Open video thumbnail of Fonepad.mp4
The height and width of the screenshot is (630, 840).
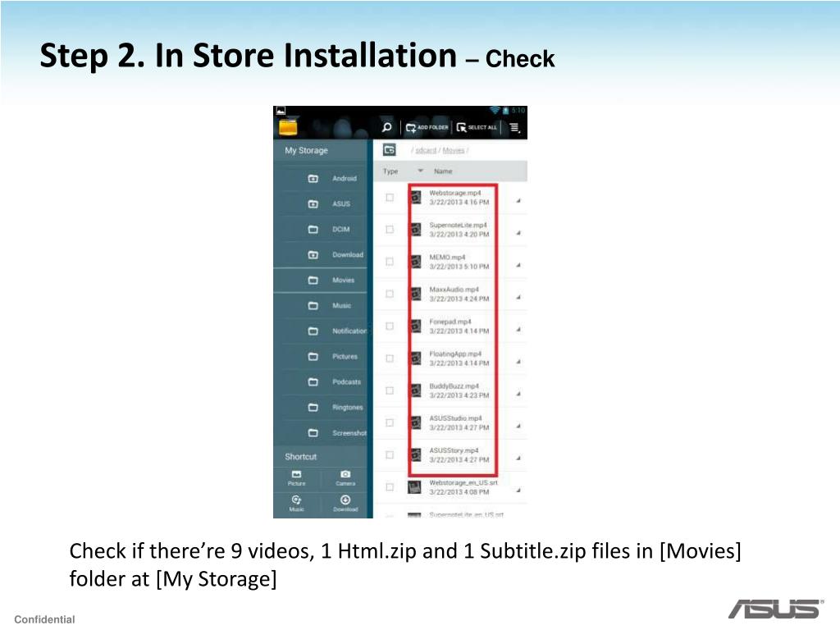416,326
